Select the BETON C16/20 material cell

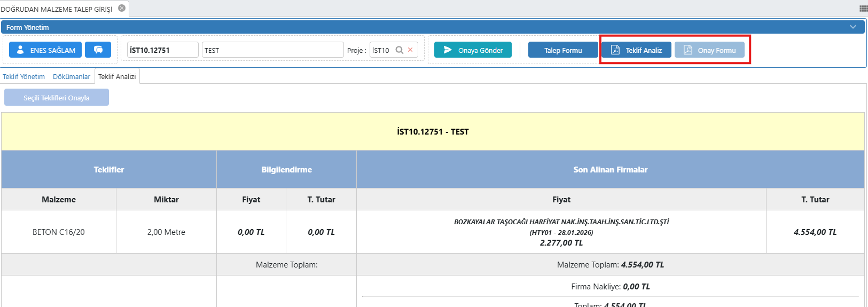(x=59, y=232)
